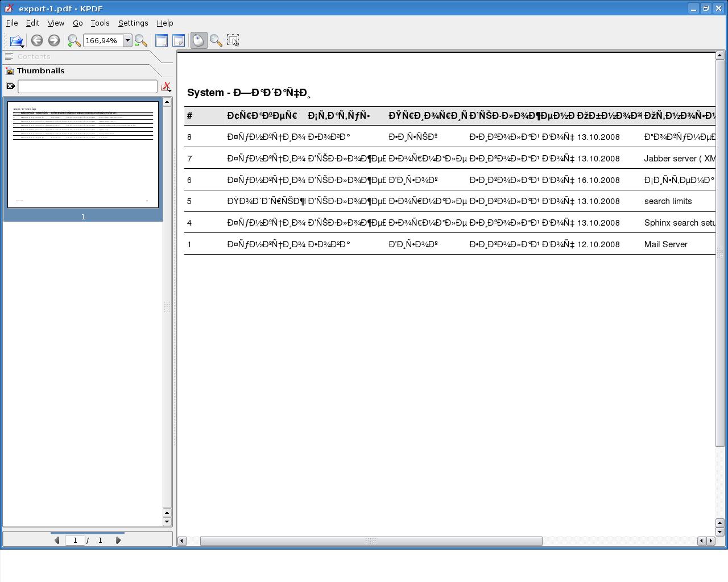This screenshot has height=582, width=728.
Task: Select page 1 thumbnail
Action: click(83, 155)
